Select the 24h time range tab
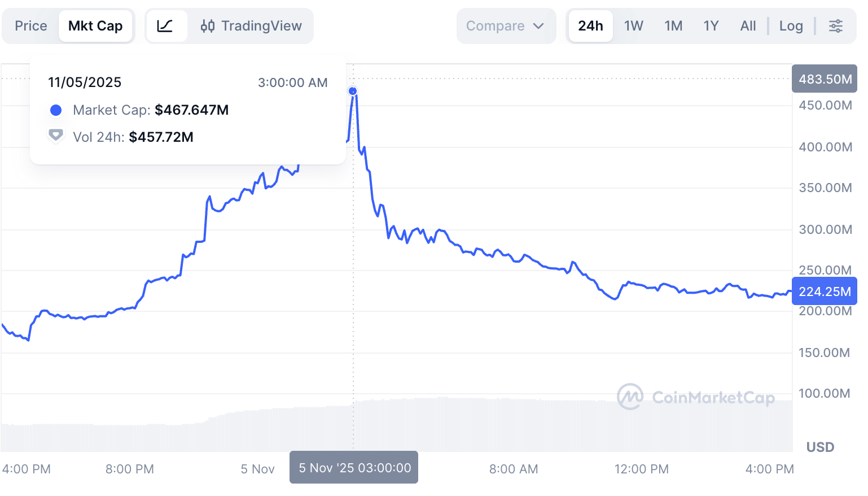Viewport: 868px width, 496px height. 590,25
